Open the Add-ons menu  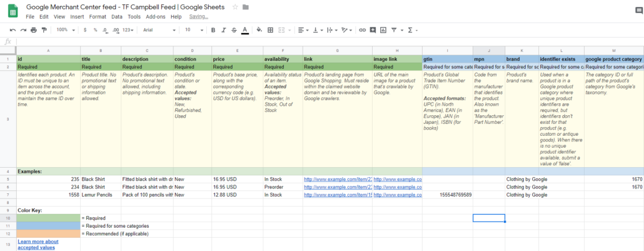[x=156, y=17]
